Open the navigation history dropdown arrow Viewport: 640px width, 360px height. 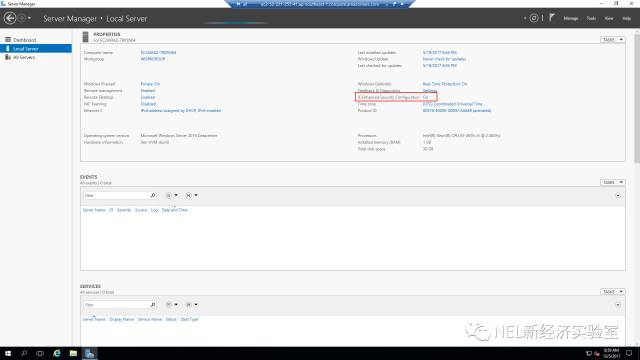(x=29, y=18)
